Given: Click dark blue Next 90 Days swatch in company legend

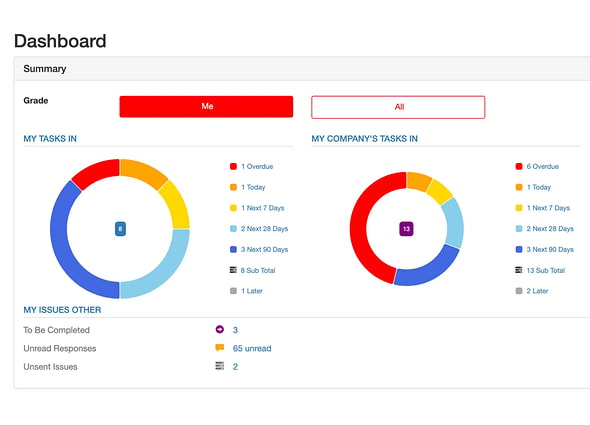Looking at the screenshot, I should 519,249.
